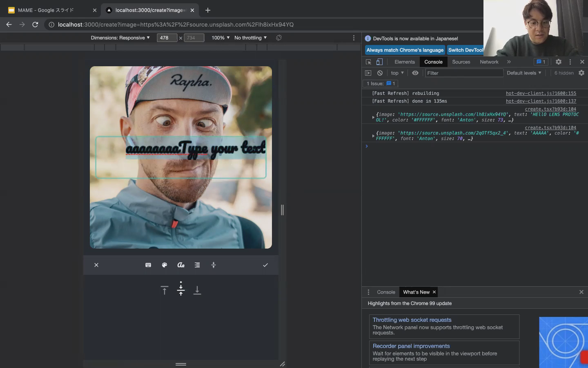Open the 100% zoom dropdown

coord(220,38)
